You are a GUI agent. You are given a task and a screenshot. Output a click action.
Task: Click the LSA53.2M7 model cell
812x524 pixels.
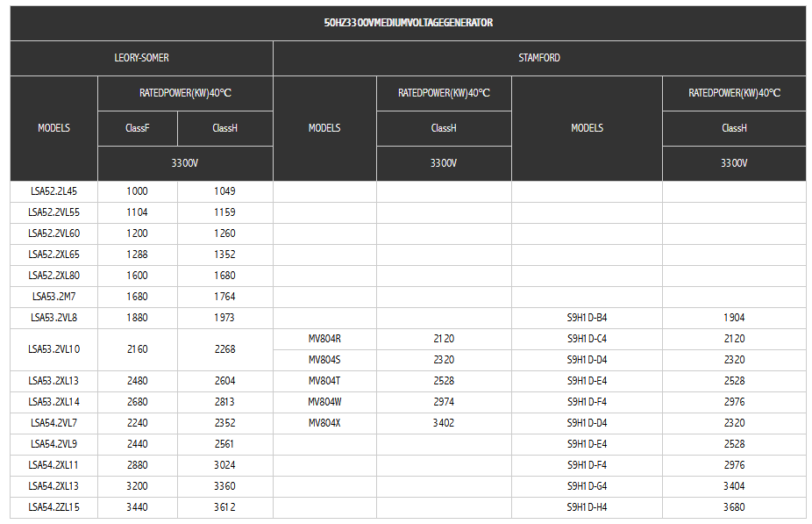53,297
